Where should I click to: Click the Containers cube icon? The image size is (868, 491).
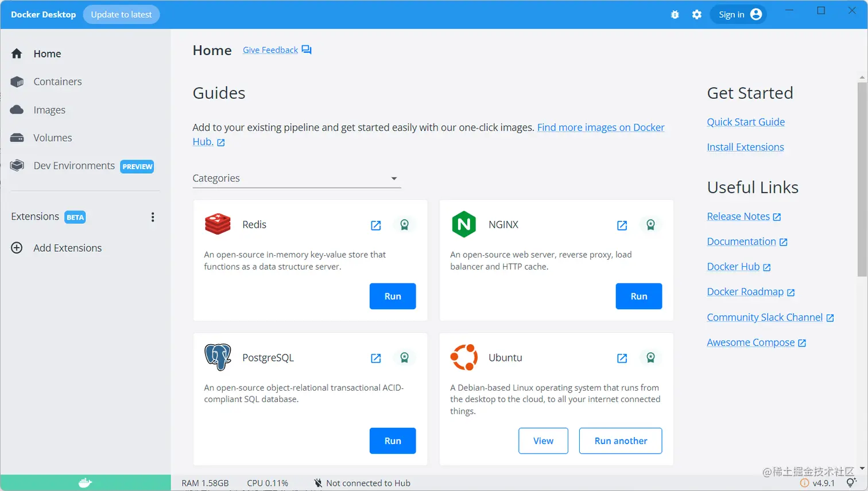(17, 81)
